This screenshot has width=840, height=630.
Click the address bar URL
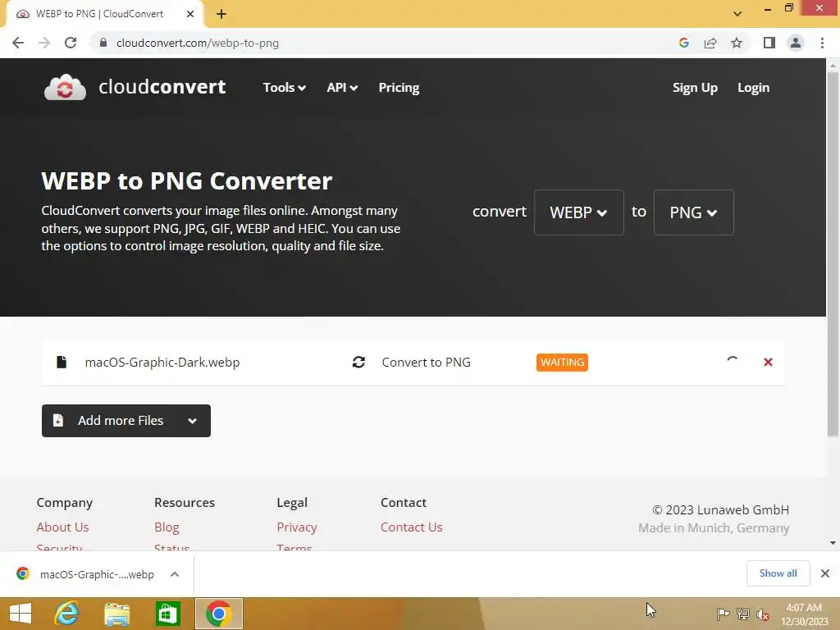click(197, 43)
